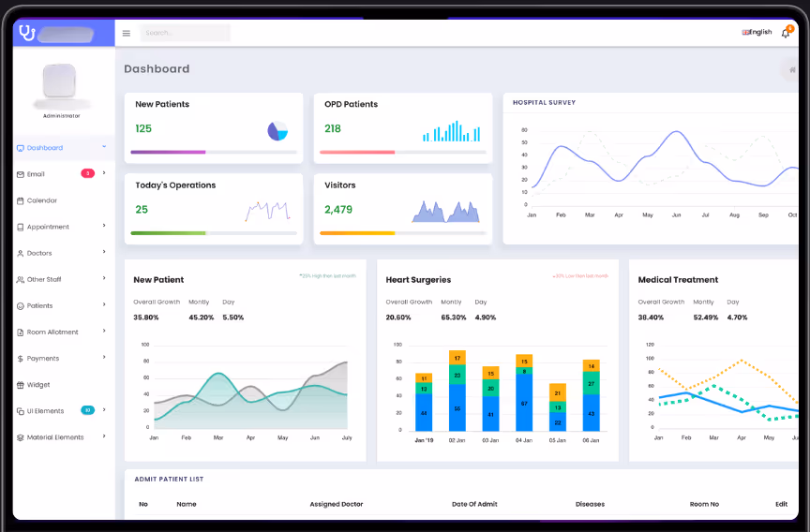The width and height of the screenshot is (810, 532).
Task: Click the Widget gift icon
Action: pyautogui.click(x=20, y=385)
